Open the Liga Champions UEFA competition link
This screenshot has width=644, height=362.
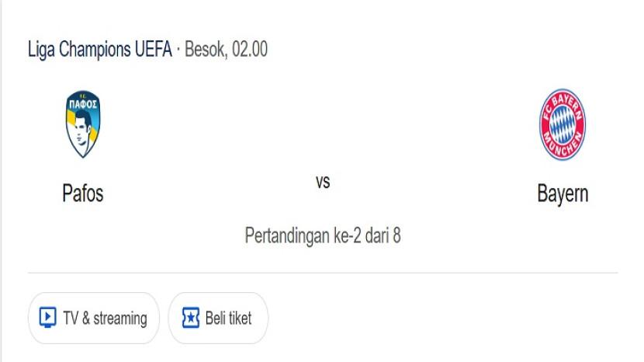[x=99, y=49]
